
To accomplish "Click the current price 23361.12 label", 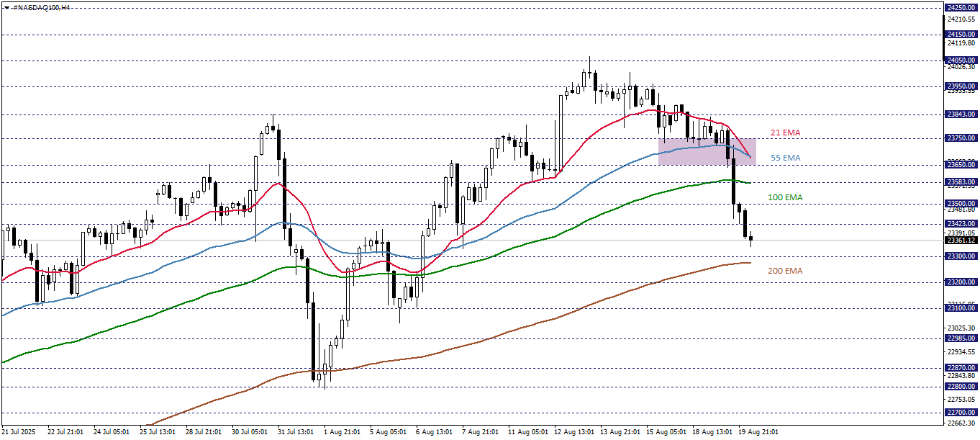I will 961,240.
